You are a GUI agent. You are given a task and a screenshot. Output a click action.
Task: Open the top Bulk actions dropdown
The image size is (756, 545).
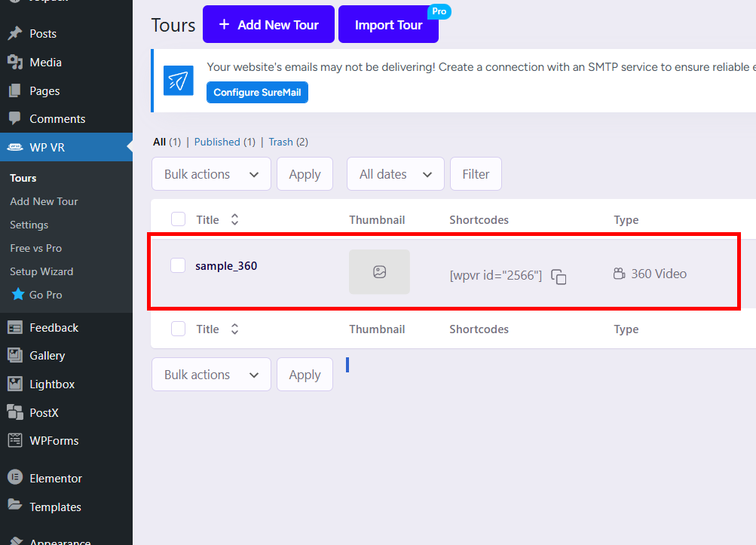click(x=211, y=173)
